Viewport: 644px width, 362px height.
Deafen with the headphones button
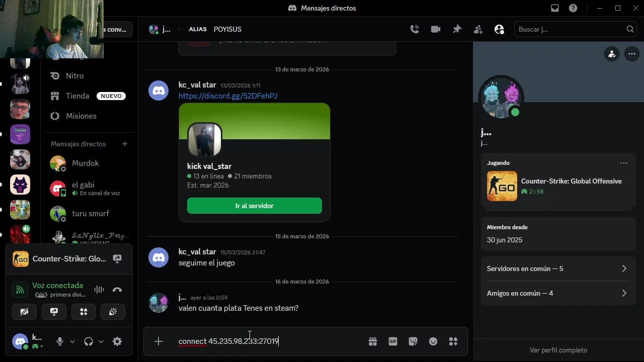[x=89, y=341]
